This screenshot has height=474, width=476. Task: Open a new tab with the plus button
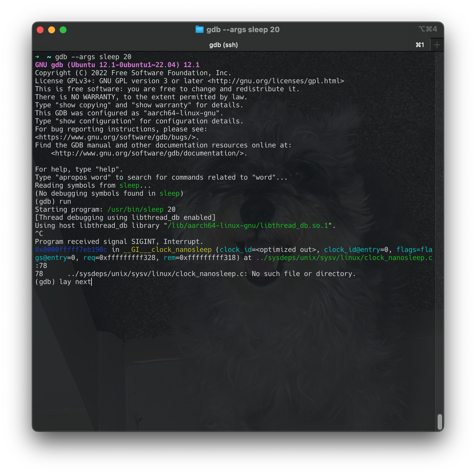(437, 44)
